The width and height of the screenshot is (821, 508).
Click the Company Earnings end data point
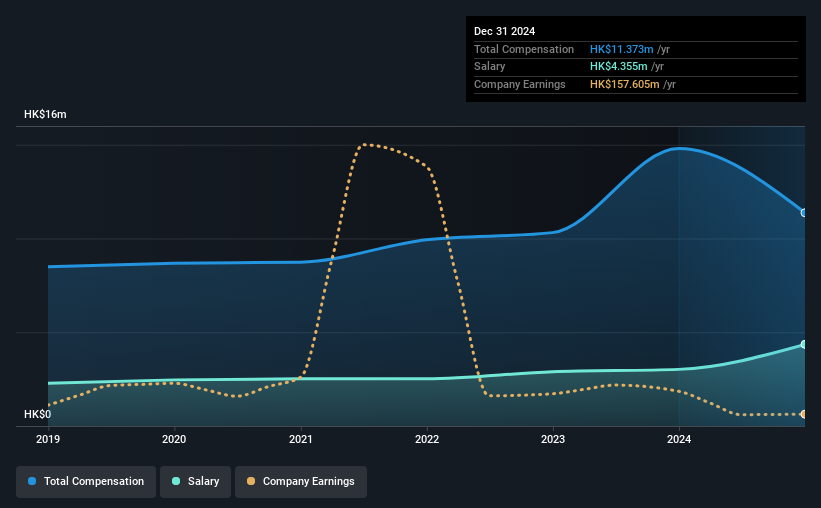(x=804, y=414)
